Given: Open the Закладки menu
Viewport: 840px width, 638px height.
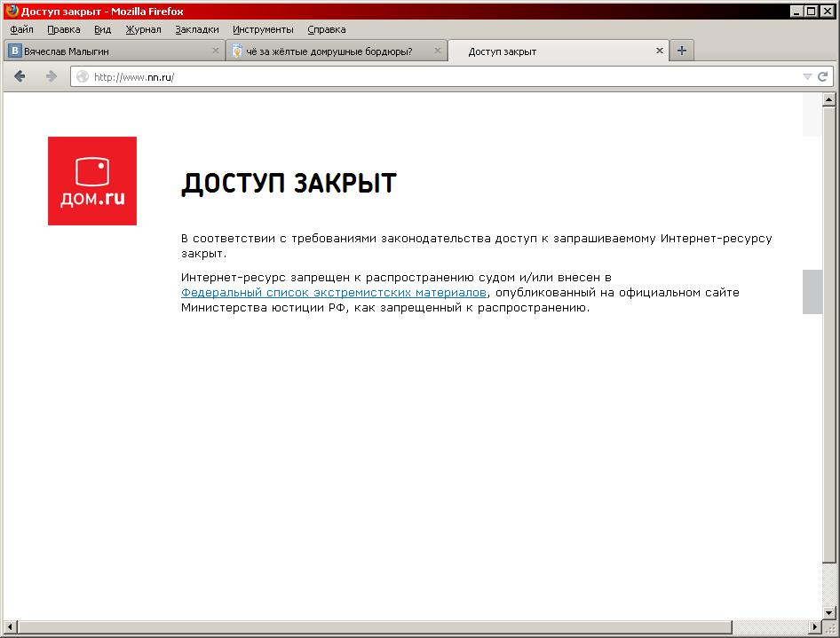Looking at the screenshot, I should coord(196,29).
